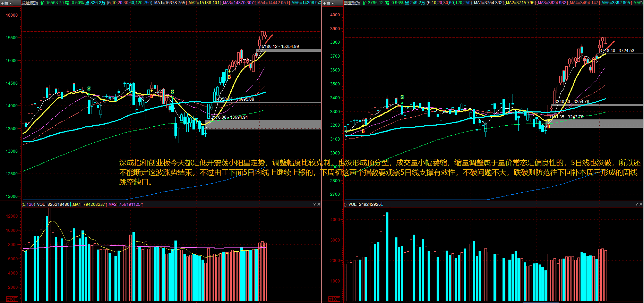Click the gap label 3340.30 - 3354.76

pyautogui.click(x=572, y=102)
